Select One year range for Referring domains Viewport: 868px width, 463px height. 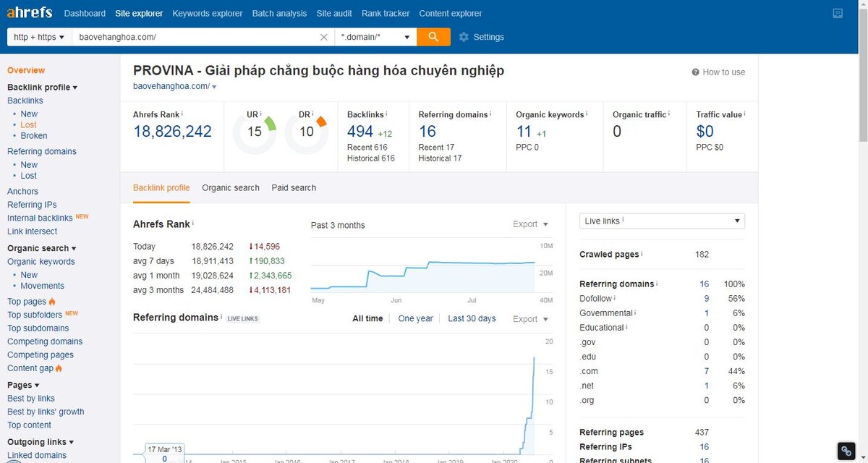(x=416, y=318)
